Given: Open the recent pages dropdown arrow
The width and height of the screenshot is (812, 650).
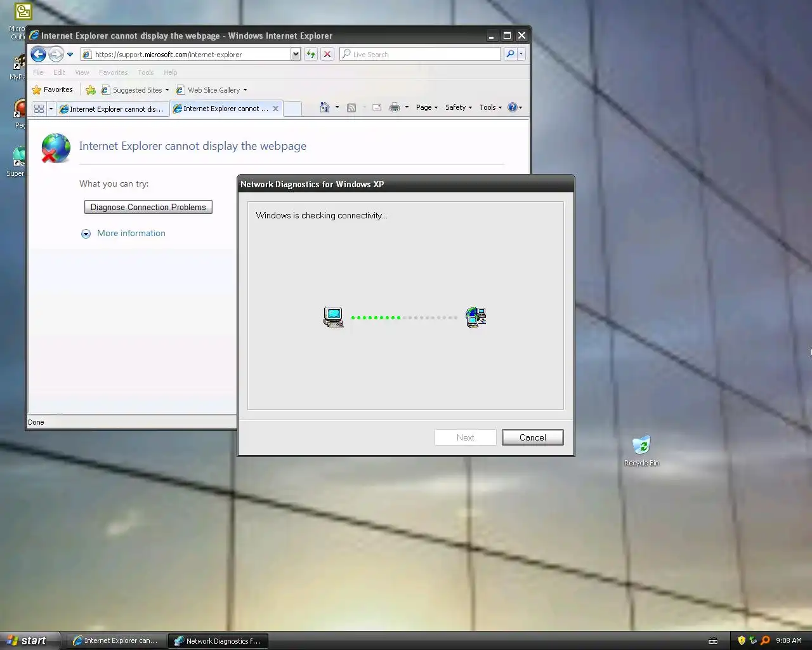Looking at the screenshot, I should (x=70, y=55).
